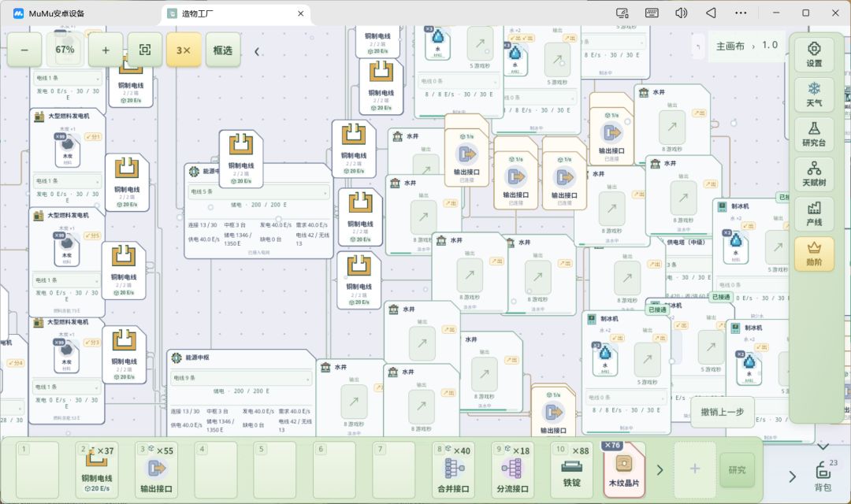Select 铜制电线 in hotbar slot 2
This screenshot has width=851, height=504.
click(97, 469)
